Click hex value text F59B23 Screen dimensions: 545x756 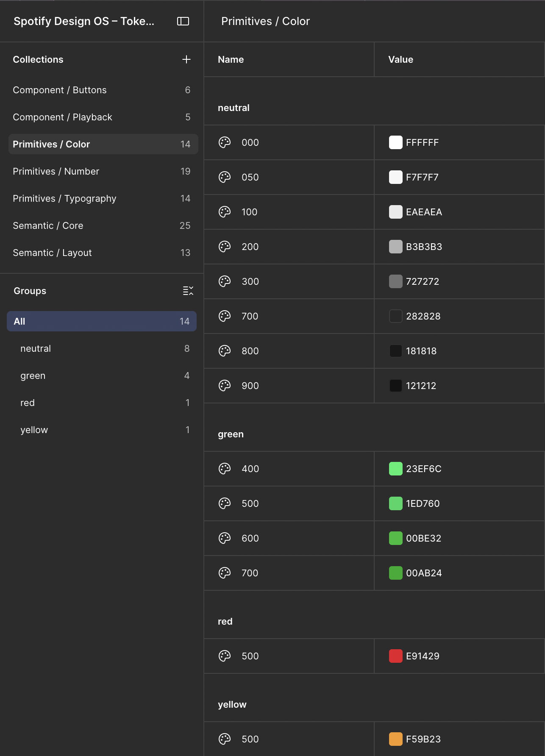pyautogui.click(x=423, y=739)
